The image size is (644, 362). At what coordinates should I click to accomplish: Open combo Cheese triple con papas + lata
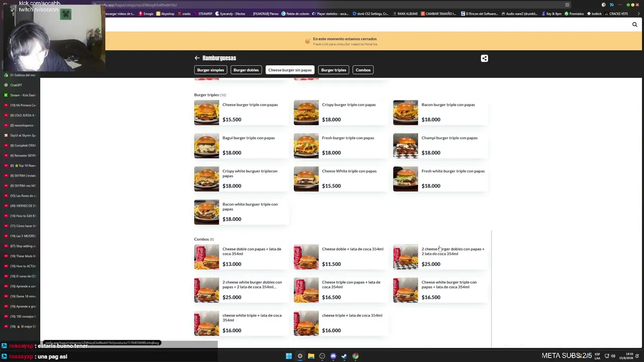tap(341, 290)
